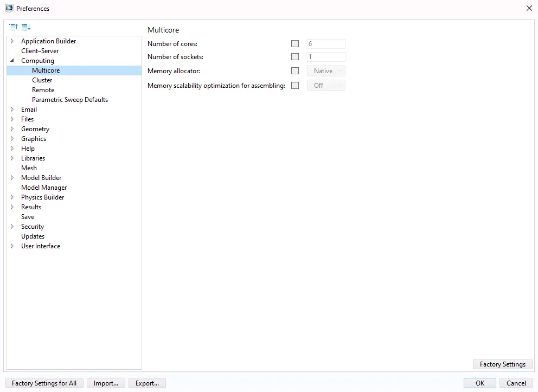Click the collapse all tree icon
The width and height of the screenshot is (538, 392).
(14, 27)
